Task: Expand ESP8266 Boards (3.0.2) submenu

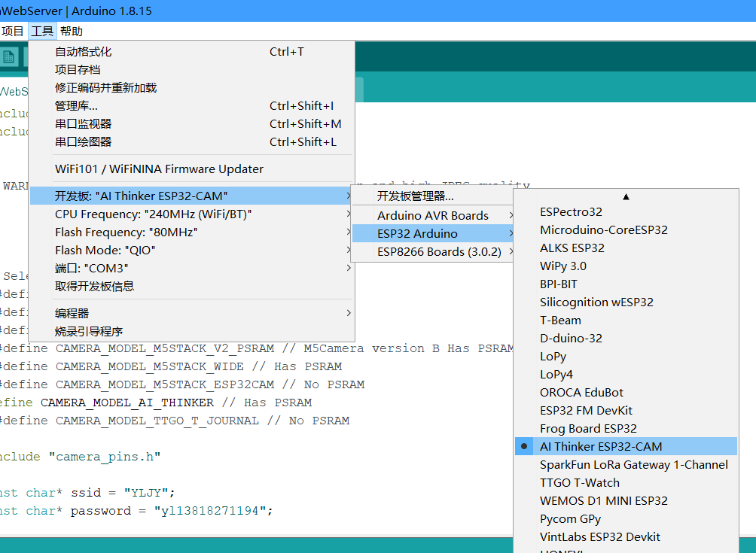Action: pyautogui.click(x=432, y=251)
